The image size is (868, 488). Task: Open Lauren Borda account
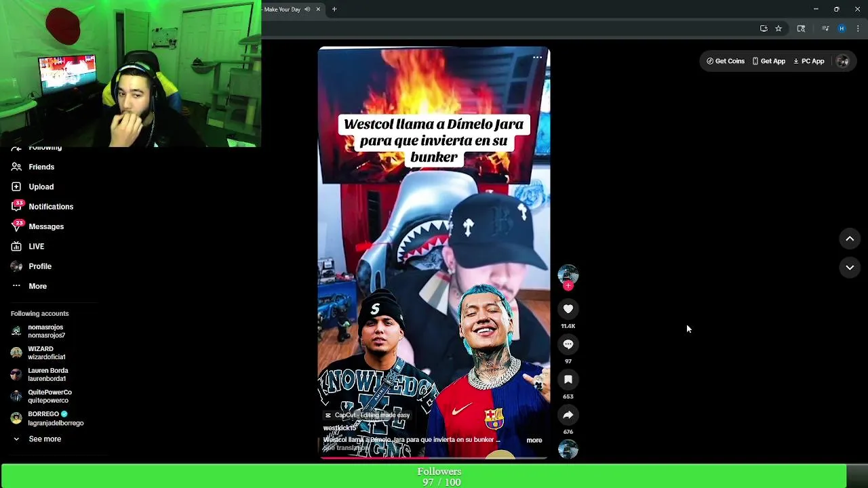47,375
